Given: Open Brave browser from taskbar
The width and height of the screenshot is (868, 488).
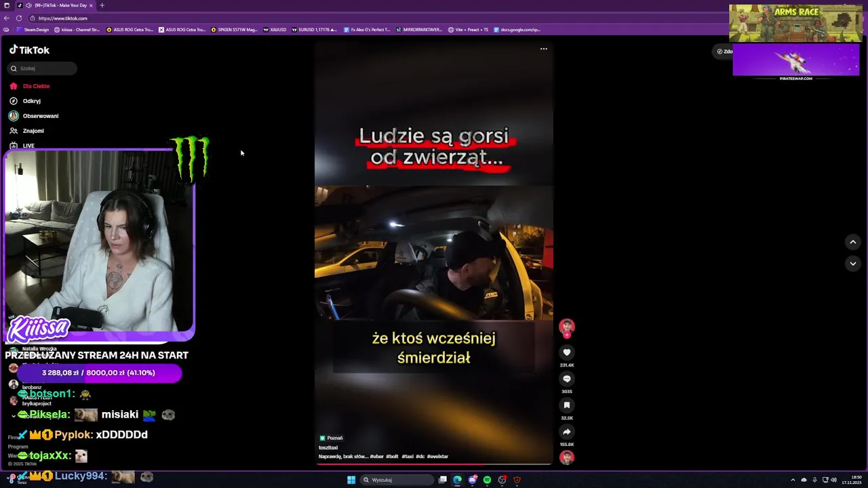Looking at the screenshot, I should 517,480.
